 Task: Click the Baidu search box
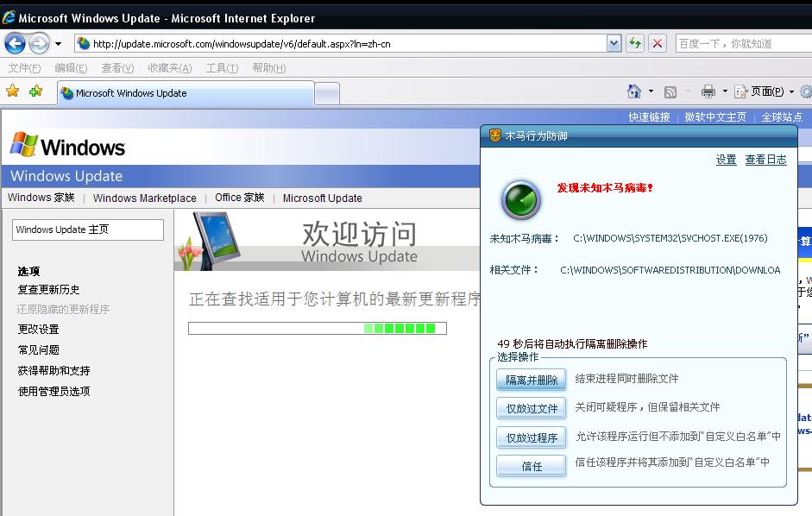pos(744,44)
